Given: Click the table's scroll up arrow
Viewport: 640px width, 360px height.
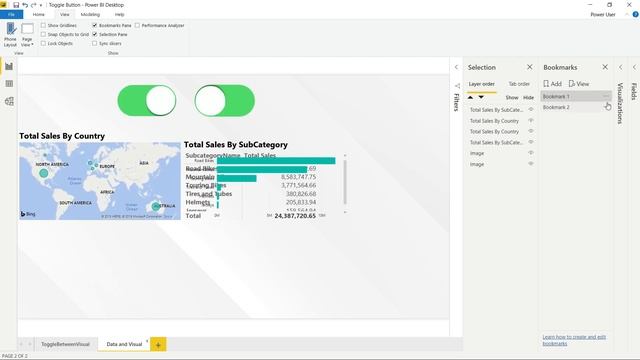Looking at the screenshot, I should [345, 156].
